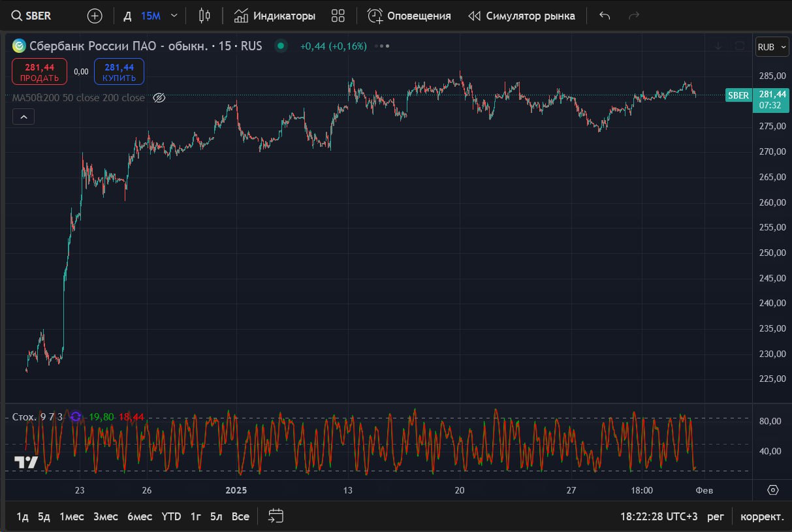Screen dimensions: 792x532
Task: Open indicator templates grid icon
Action: click(x=338, y=16)
